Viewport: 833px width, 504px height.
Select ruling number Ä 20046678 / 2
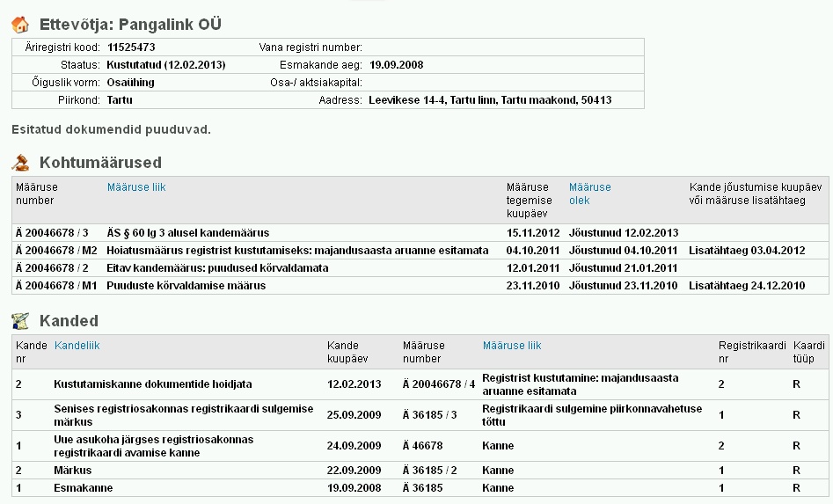(52, 267)
